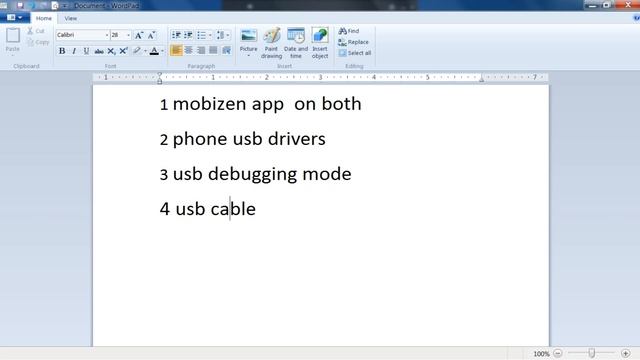This screenshot has width=640, height=360.
Task: Click the 100% zoom level text
Action: point(541,354)
